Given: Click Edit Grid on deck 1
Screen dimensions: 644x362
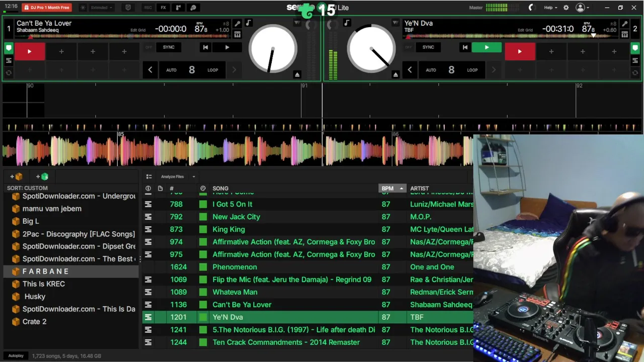Looking at the screenshot, I should (x=138, y=30).
